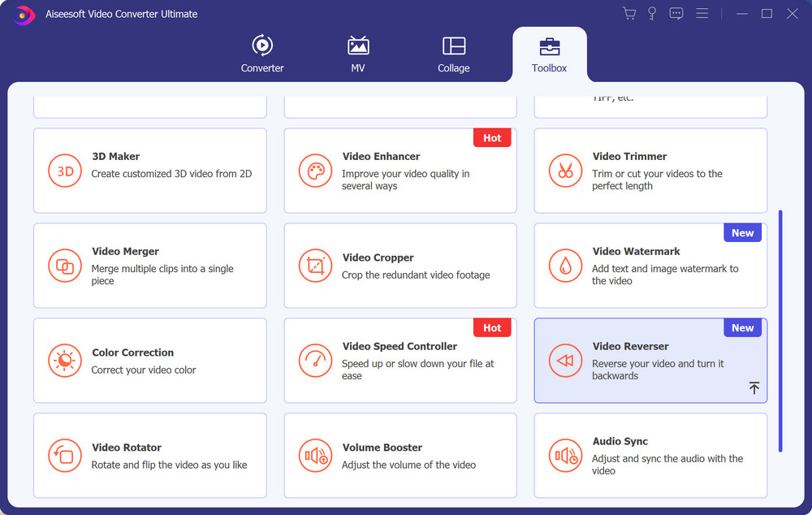Click the 3D Maker icon

pos(65,171)
